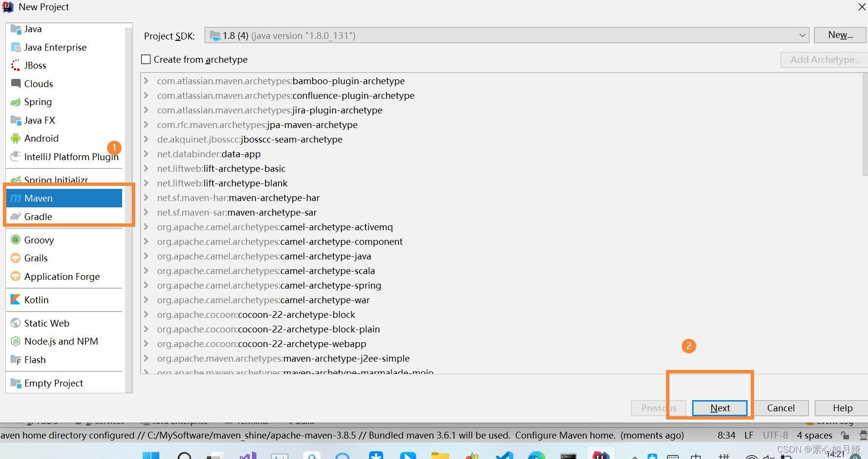Open File Explorer from taskbar
This screenshot has height=459, width=868.
click(x=440, y=456)
